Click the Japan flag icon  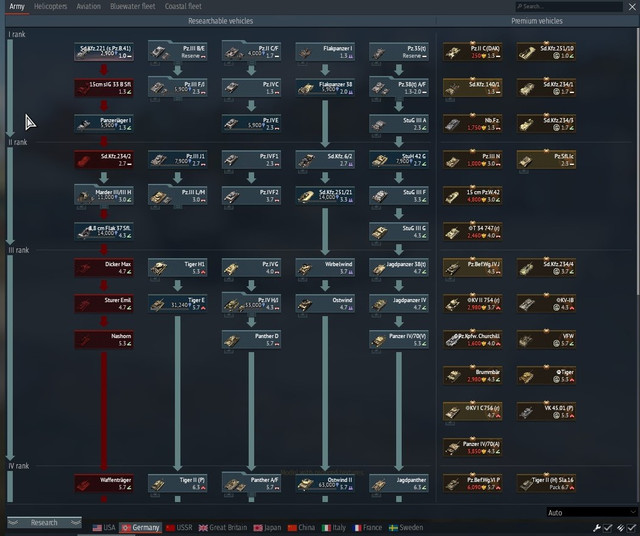(x=258, y=528)
